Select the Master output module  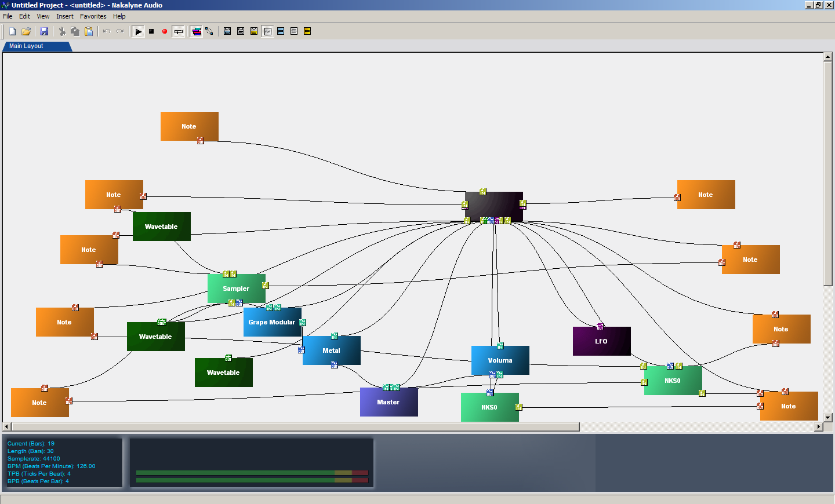pos(389,402)
